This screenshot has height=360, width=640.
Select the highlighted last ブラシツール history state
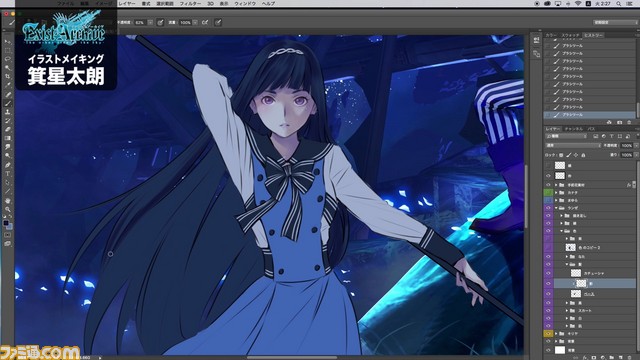pyautogui.click(x=590, y=115)
